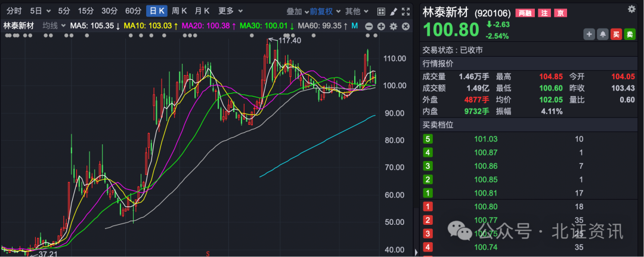This screenshot has height=257, width=644.
Task: Select sell level 3 badge at 100.86
Action: pyautogui.click(x=428, y=166)
